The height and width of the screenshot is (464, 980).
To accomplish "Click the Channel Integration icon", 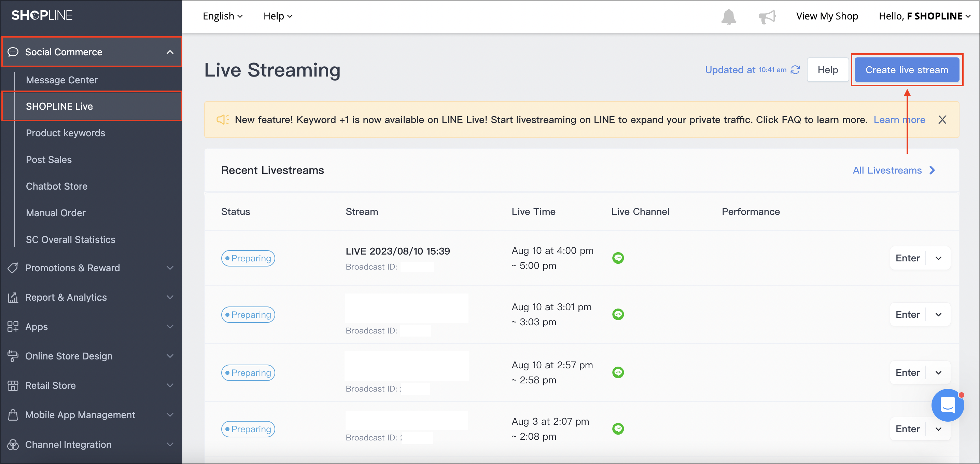I will [13, 444].
